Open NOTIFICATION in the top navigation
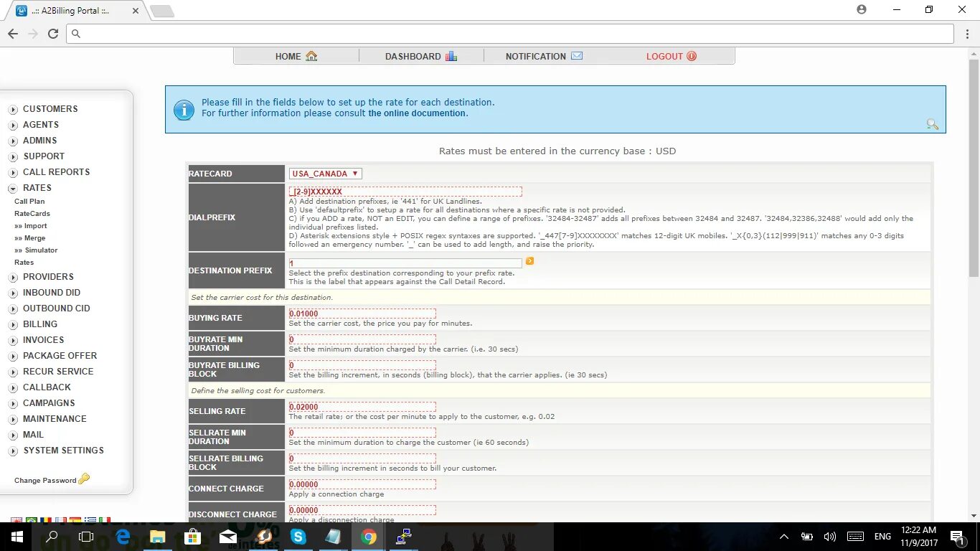This screenshot has height=551, width=980. coord(544,56)
